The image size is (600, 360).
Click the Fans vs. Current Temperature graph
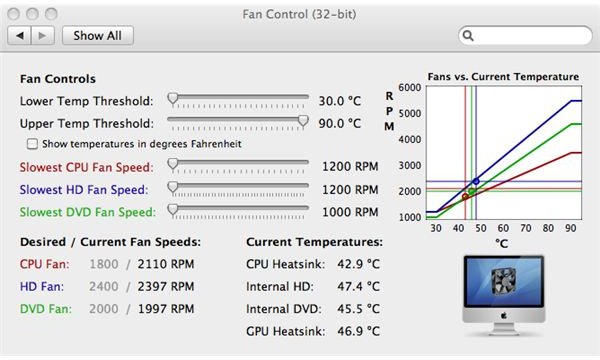(x=504, y=153)
